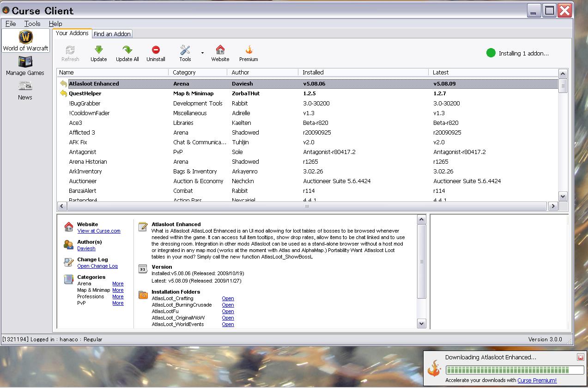This screenshot has width=588, height=388.
Task: Click addon list horizontal scroll right arrow
Action: (553, 206)
